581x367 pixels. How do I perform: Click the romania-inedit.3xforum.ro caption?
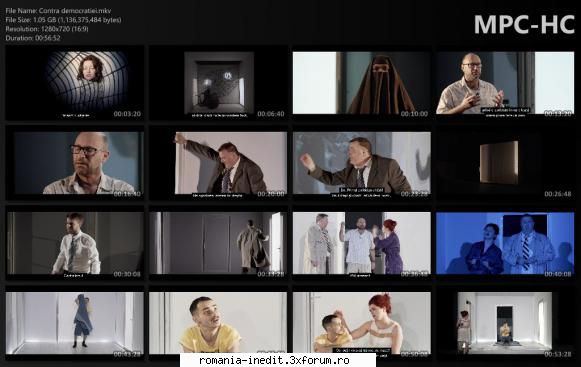pyautogui.click(x=274, y=360)
